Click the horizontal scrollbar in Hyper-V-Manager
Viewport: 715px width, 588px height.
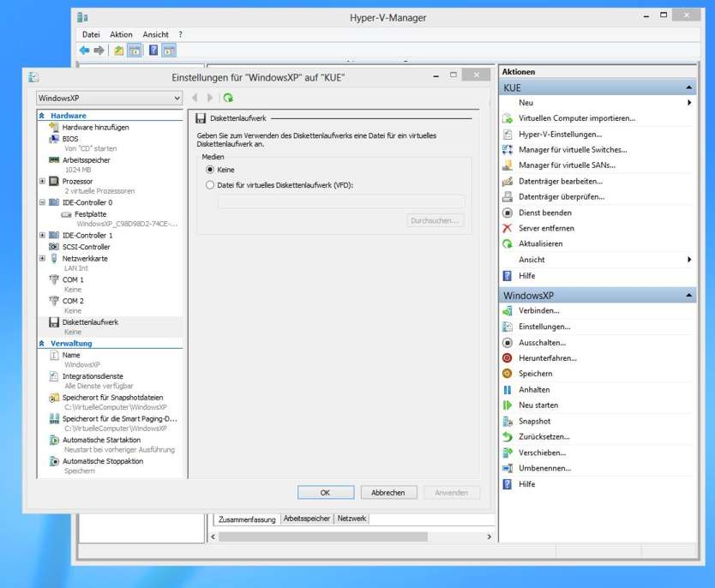click(x=323, y=537)
